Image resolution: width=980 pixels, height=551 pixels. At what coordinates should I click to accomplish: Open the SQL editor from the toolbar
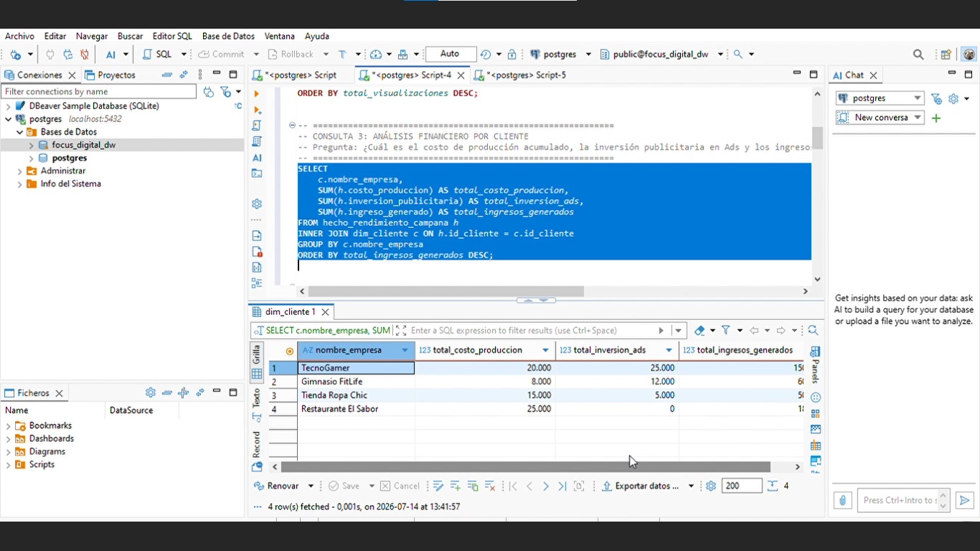[158, 55]
